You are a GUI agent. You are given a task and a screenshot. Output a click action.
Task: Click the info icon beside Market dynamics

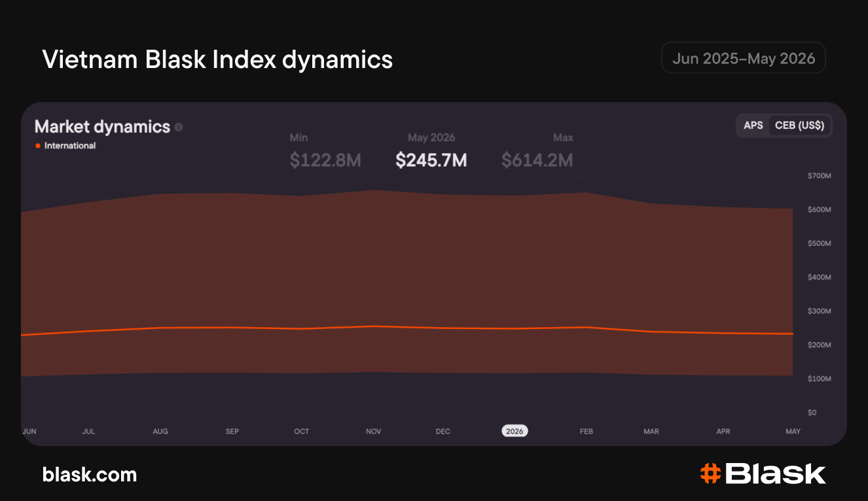tap(179, 127)
